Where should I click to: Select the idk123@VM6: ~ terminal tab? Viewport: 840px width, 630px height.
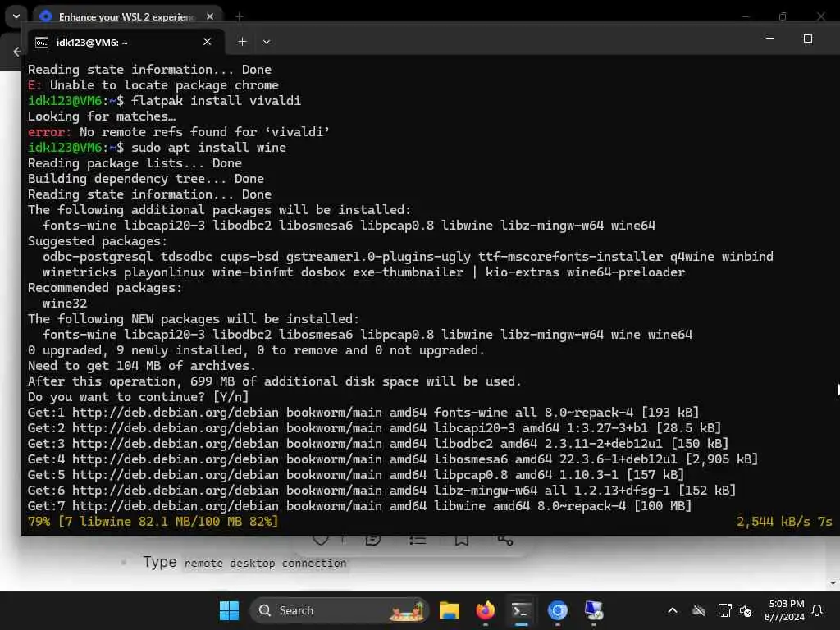(124, 42)
